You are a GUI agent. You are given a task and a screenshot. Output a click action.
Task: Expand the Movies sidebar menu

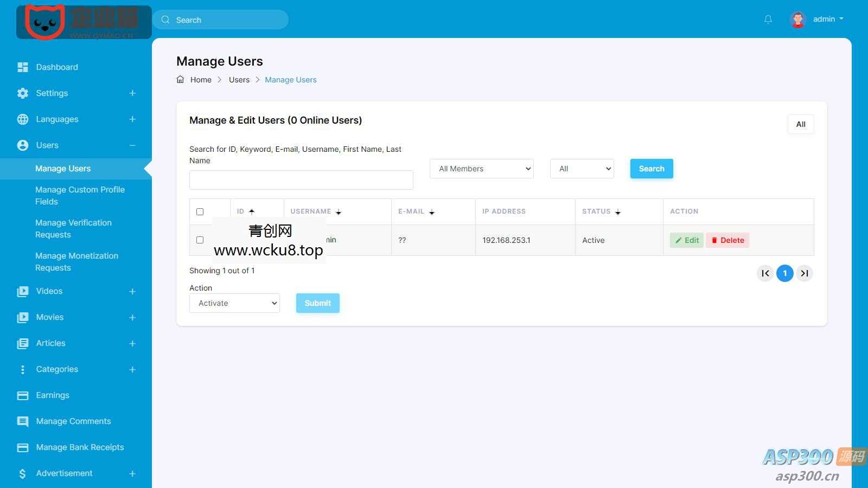point(132,317)
